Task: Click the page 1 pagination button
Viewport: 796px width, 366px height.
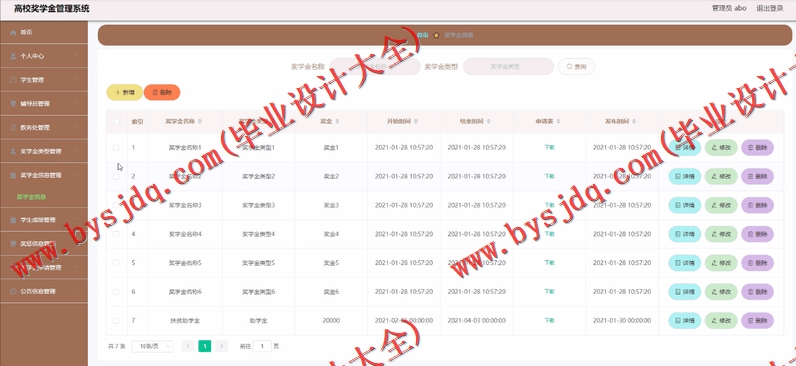Action: (205, 346)
